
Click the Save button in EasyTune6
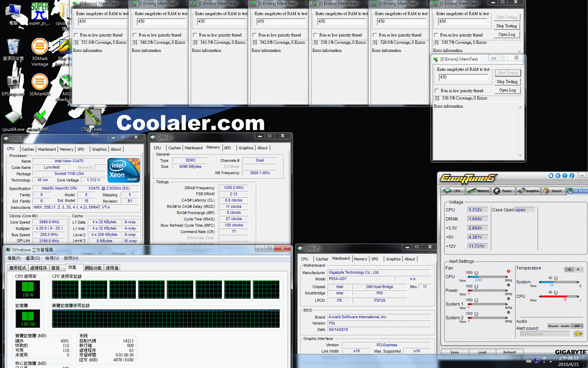pyautogui.click(x=455, y=352)
